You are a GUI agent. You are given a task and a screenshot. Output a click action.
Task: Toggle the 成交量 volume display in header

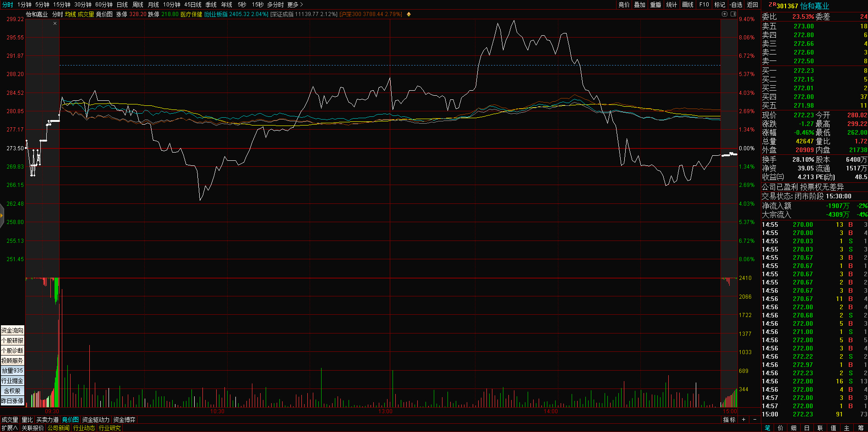[86, 14]
